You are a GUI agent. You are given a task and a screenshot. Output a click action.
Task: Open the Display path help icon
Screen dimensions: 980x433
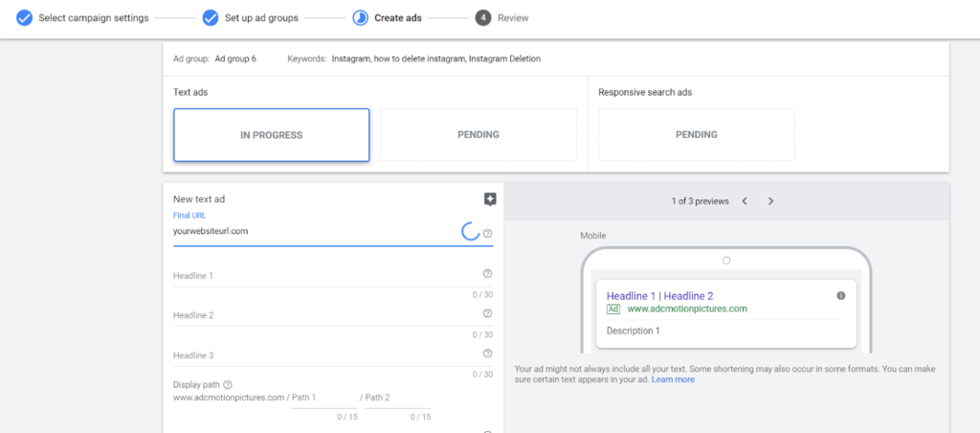pyautogui.click(x=228, y=385)
